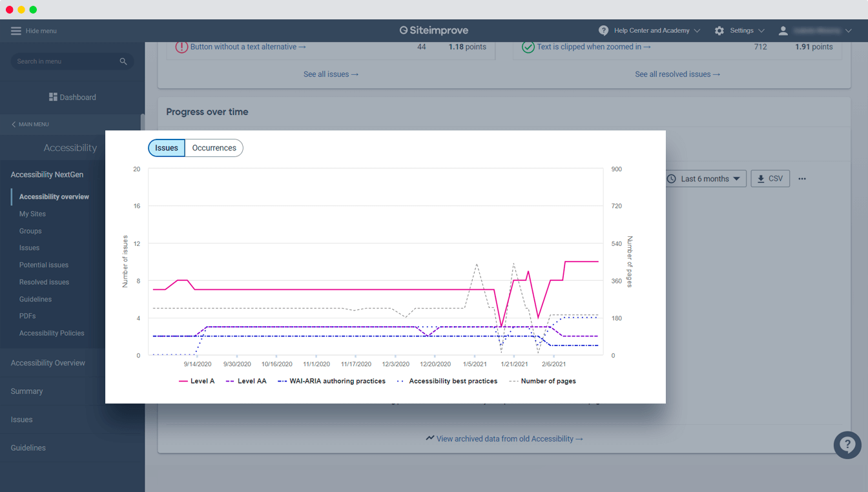Click the 1/21/2021 date on chart axis
The image size is (868, 492).
tap(514, 364)
